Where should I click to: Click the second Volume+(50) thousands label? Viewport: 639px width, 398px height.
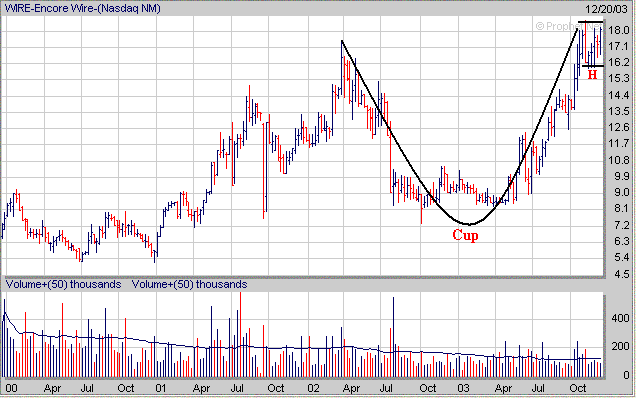pos(189,284)
